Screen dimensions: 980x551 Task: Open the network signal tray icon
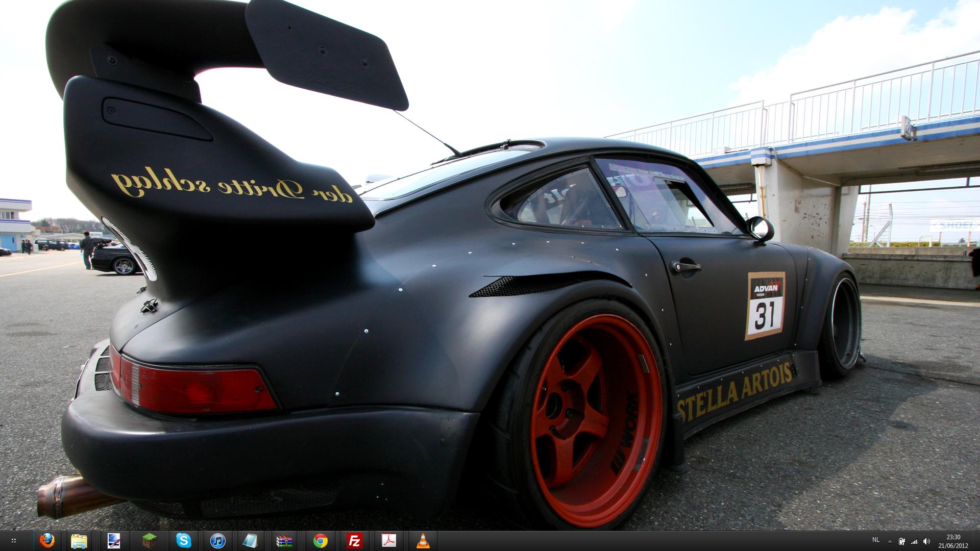914,541
